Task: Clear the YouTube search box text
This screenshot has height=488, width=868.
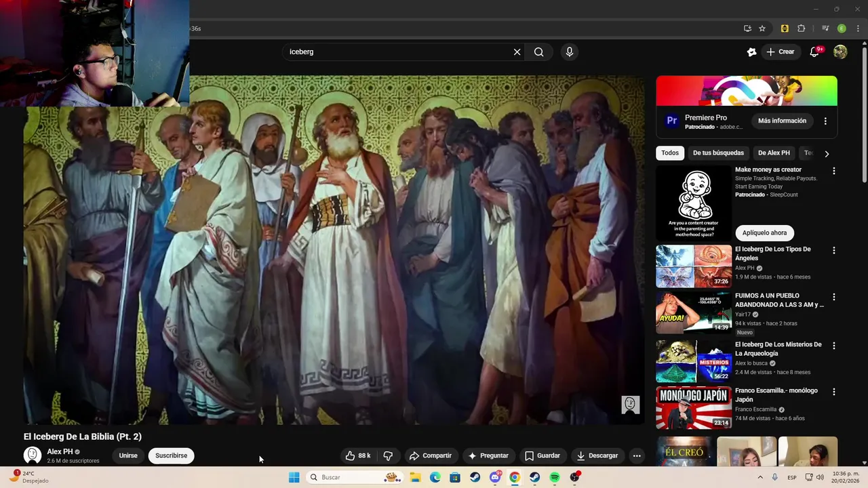Action: [517, 52]
